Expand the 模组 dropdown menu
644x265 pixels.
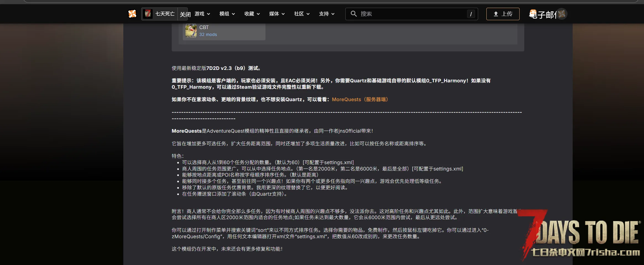(227, 14)
